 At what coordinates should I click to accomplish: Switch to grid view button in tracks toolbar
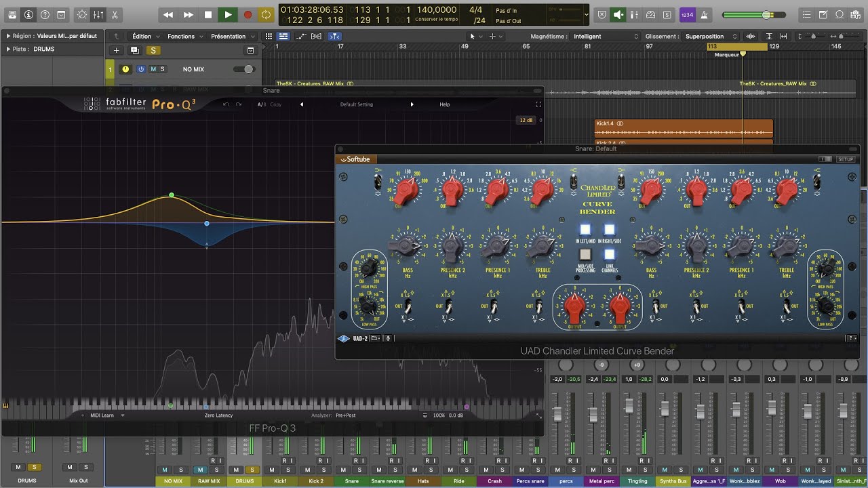click(269, 36)
